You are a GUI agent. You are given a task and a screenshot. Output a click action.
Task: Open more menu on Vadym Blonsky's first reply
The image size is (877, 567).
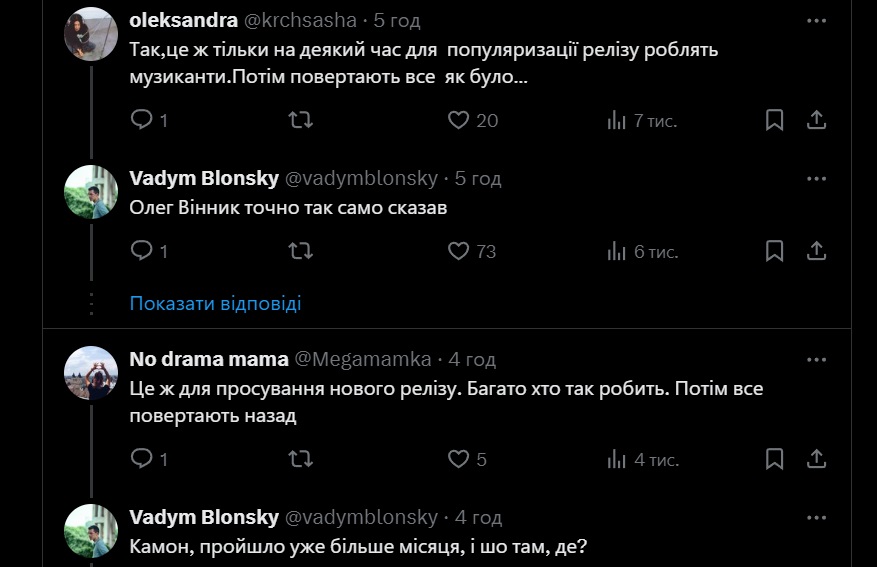816,179
